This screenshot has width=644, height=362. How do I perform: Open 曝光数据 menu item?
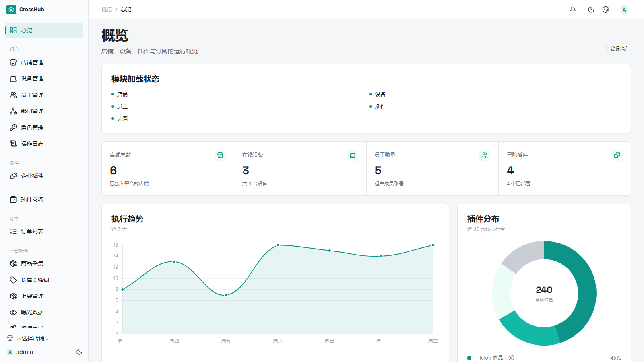coord(44,312)
